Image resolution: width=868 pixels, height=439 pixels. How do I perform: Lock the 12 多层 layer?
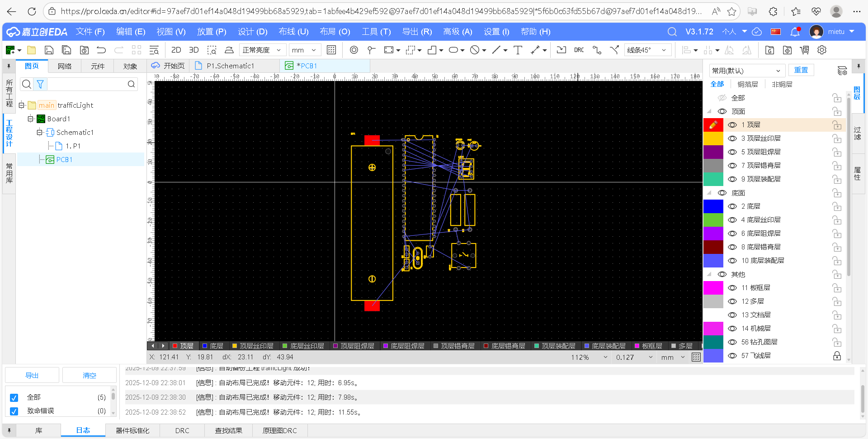pos(837,301)
